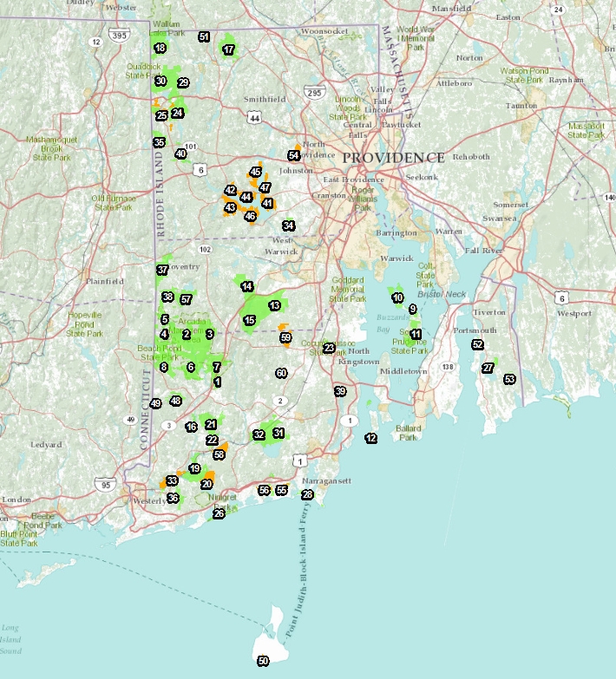This screenshot has width=616, height=679.
Task: Open map marker number 13
Action: coord(274,306)
